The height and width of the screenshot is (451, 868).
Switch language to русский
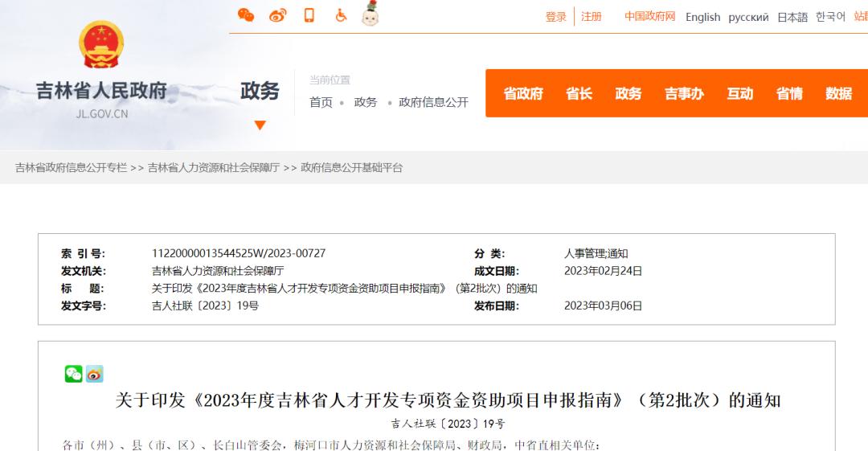coord(748,17)
